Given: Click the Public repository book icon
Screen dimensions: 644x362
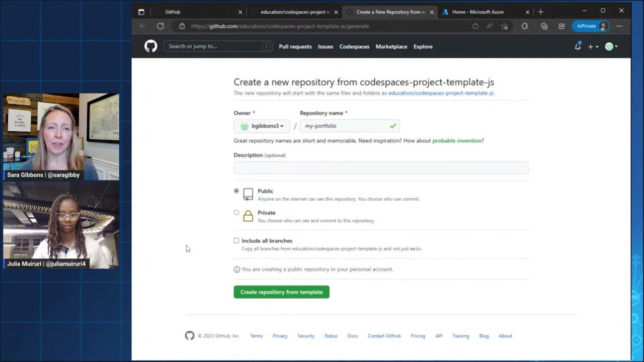Looking at the screenshot, I should point(248,195).
